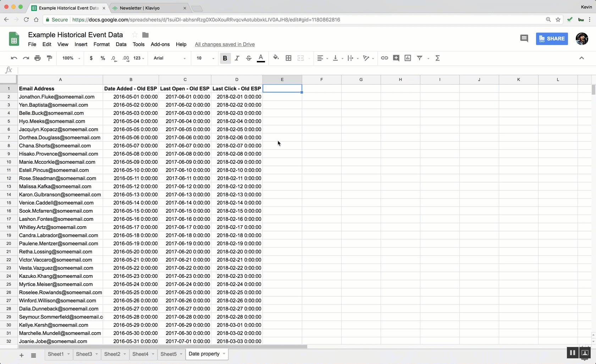596x364 pixels.
Task: Click the Format as currency icon
Action: tap(91, 58)
